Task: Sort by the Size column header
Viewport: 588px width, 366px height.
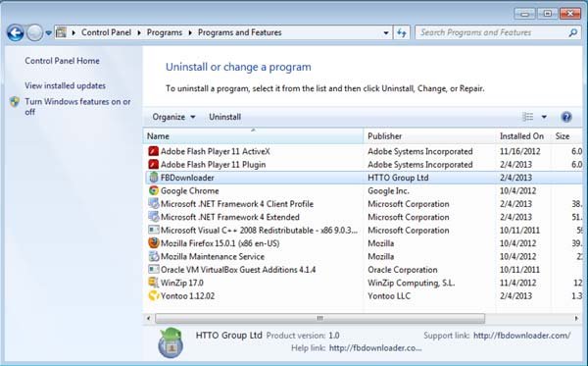Action: click(x=566, y=136)
